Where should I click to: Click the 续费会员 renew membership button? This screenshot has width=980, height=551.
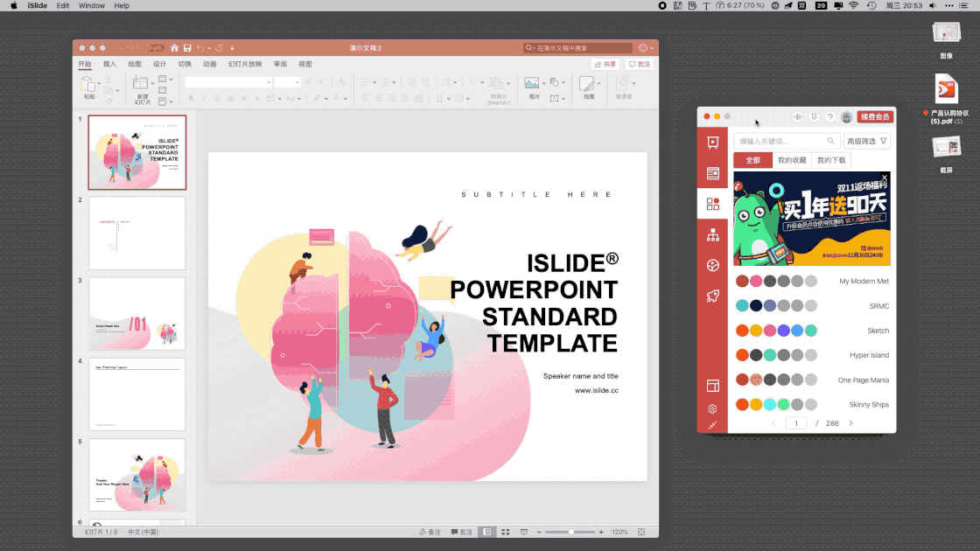pyautogui.click(x=875, y=117)
